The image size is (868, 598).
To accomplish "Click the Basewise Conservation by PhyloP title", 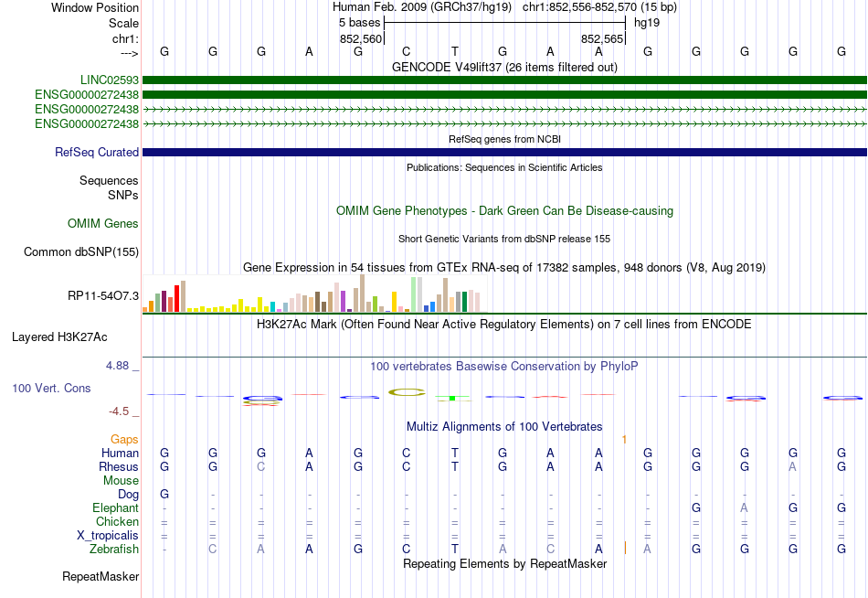I will coord(504,367).
